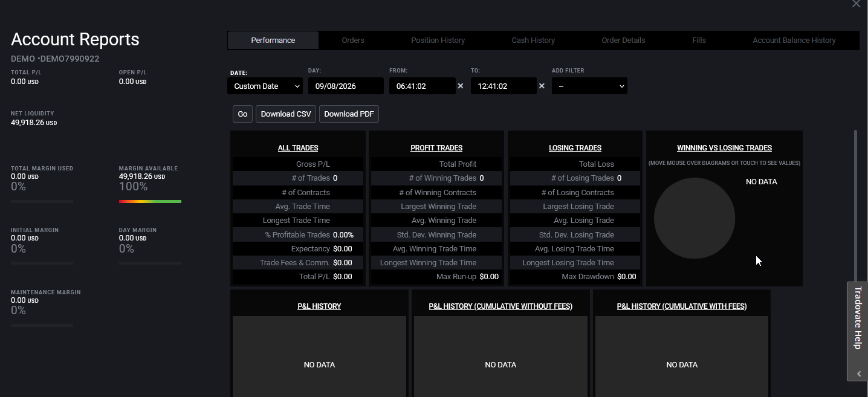Collapse Tradovate Help side arrow
868x397 pixels.
click(x=859, y=374)
